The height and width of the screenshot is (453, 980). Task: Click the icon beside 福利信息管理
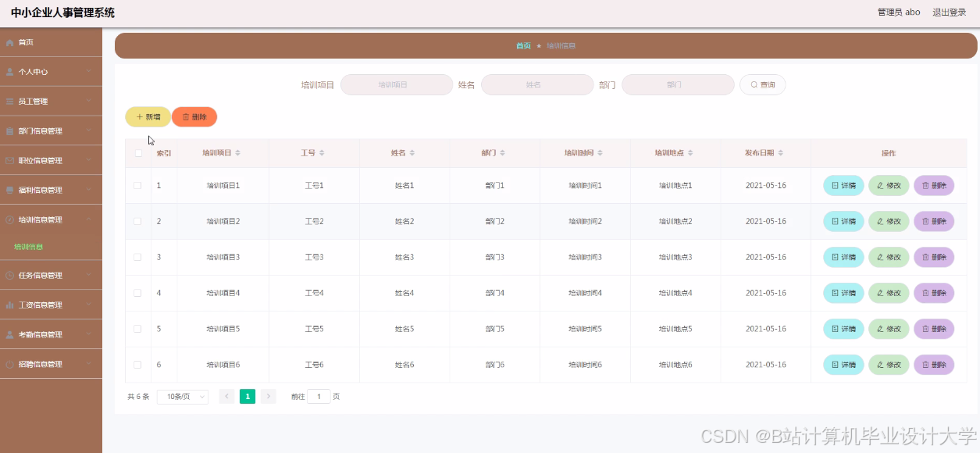tap(10, 191)
